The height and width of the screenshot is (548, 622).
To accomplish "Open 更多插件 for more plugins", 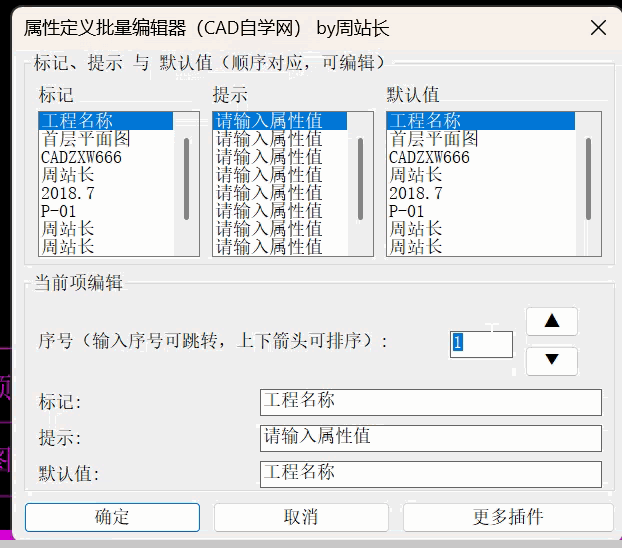I will (x=507, y=517).
